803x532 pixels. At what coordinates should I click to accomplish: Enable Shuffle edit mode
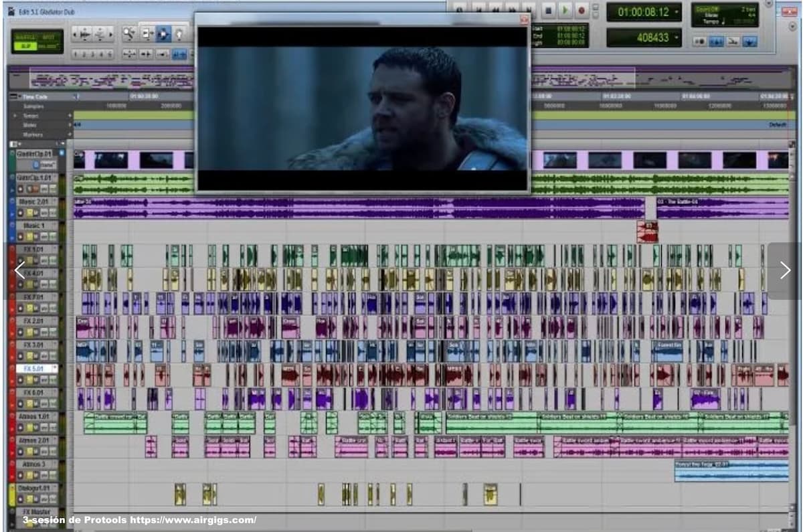(25, 37)
